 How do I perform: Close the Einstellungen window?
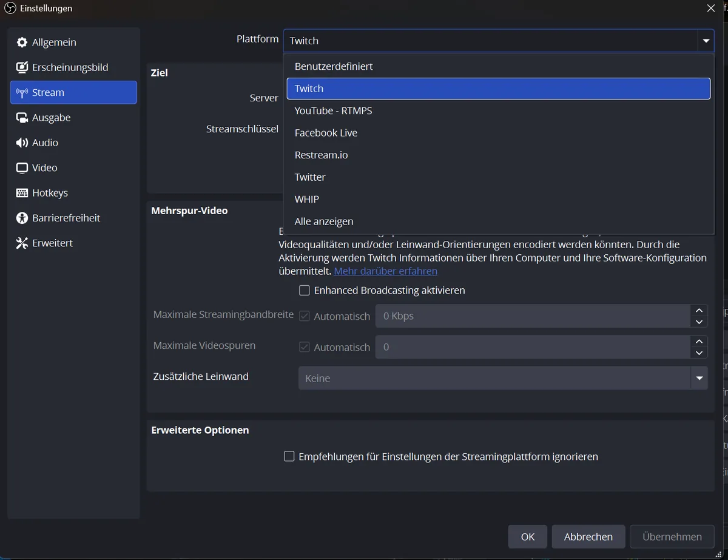coord(711,8)
